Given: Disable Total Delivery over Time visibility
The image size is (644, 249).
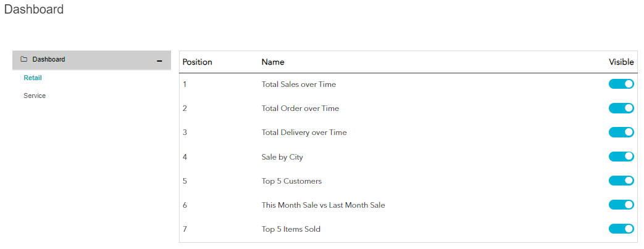Looking at the screenshot, I should (x=621, y=132).
